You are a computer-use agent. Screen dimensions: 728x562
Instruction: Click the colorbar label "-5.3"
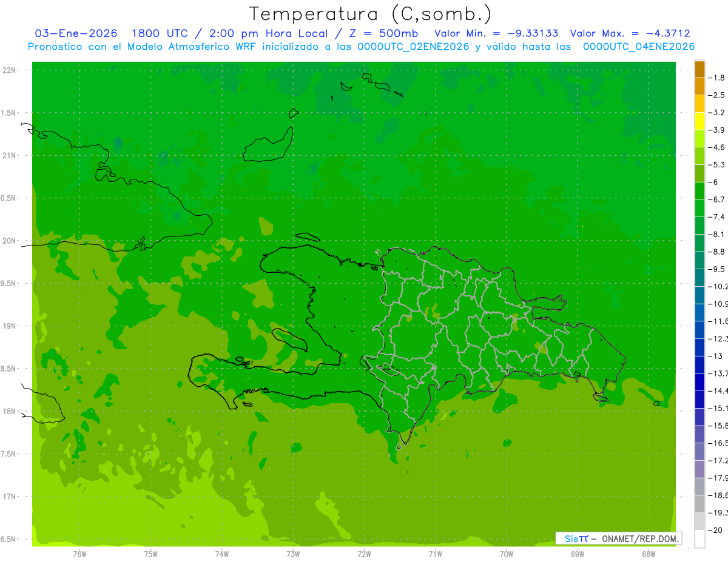coord(716,165)
